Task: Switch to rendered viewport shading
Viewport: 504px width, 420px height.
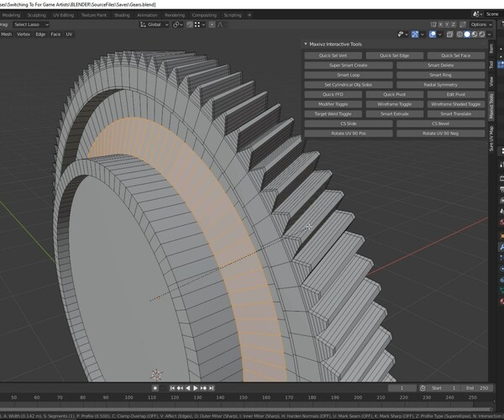Action: [x=482, y=34]
